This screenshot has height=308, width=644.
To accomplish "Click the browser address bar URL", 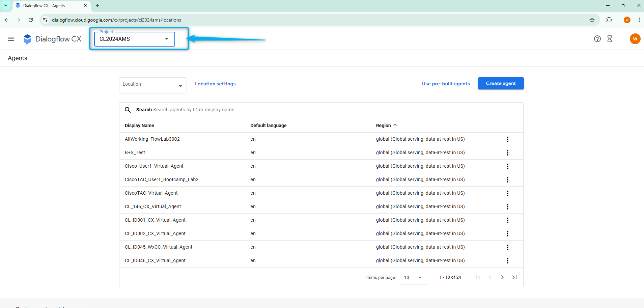I will tap(116, 20).
